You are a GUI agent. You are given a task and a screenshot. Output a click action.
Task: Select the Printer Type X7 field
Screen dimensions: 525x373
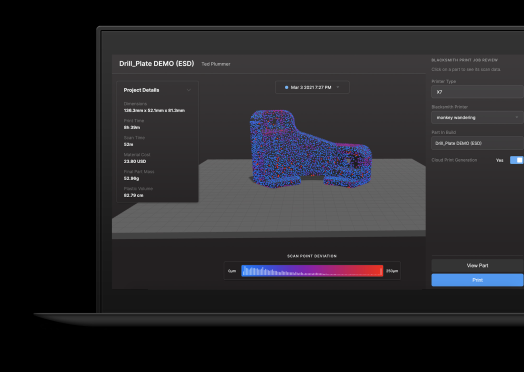coord(478,92)
